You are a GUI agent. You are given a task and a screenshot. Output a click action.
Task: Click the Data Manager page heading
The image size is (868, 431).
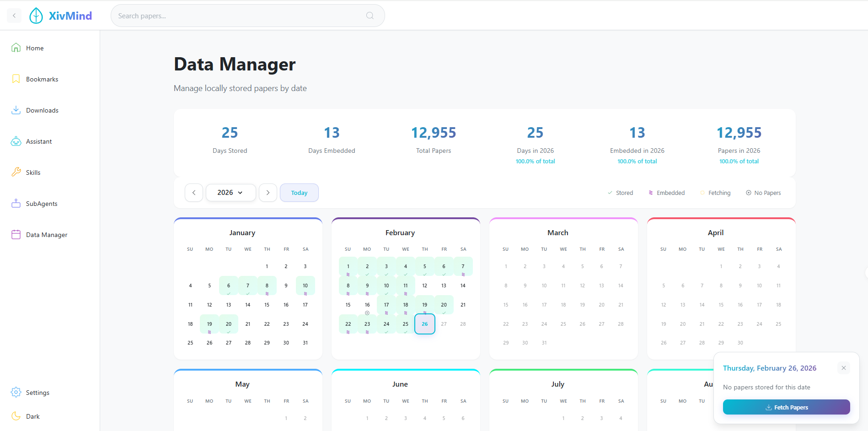(x=235, y=64)
